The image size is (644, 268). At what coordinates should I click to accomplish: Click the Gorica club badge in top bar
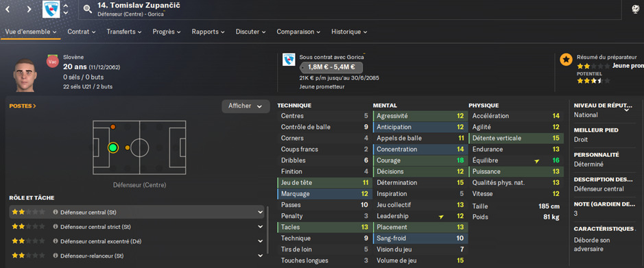[x=51, y=9]
